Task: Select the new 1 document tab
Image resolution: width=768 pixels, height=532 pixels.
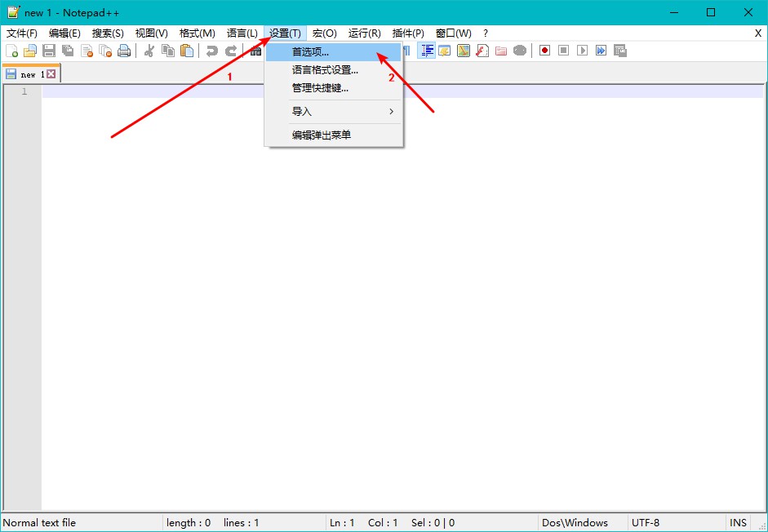Action: (x=31, y=74)
